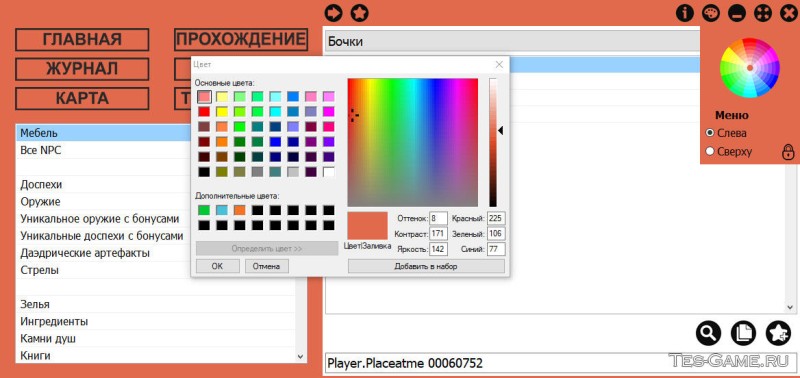Click the Яркость value field
Screen dimensions: 800x378
(438, 249)
